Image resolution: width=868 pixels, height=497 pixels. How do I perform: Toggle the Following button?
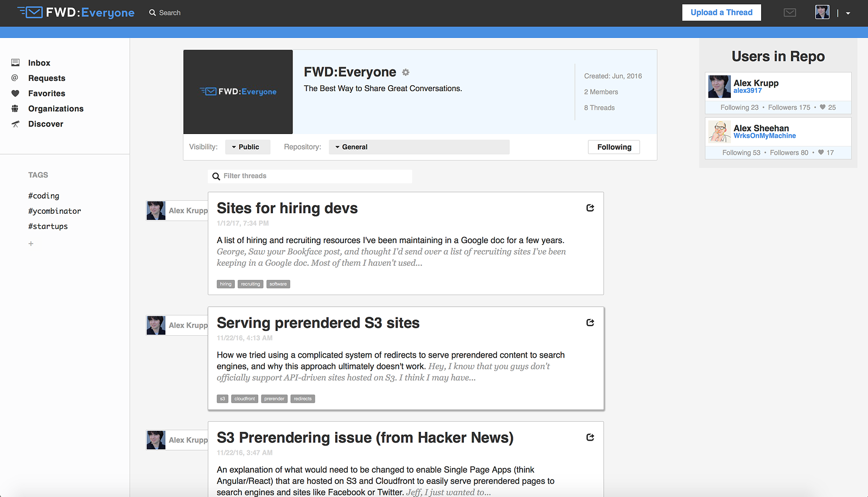[614, 147]
